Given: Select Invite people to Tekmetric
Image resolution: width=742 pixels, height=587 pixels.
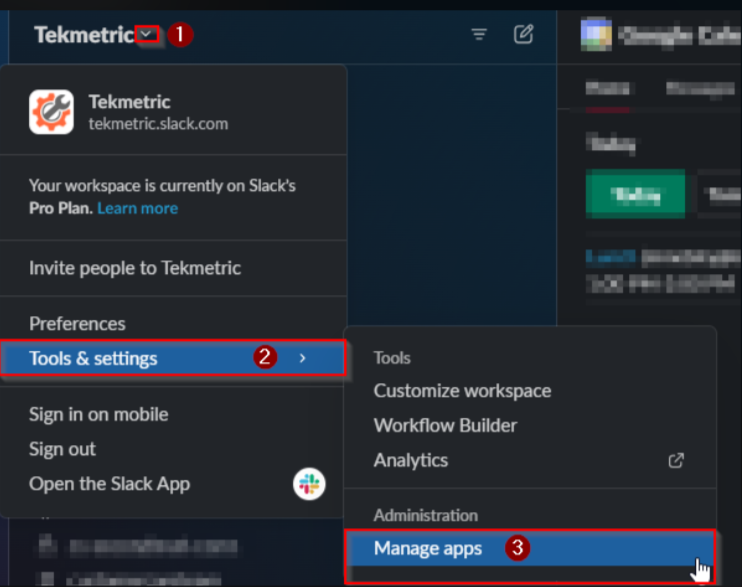Looking at the screenshot, I should 173,268.
